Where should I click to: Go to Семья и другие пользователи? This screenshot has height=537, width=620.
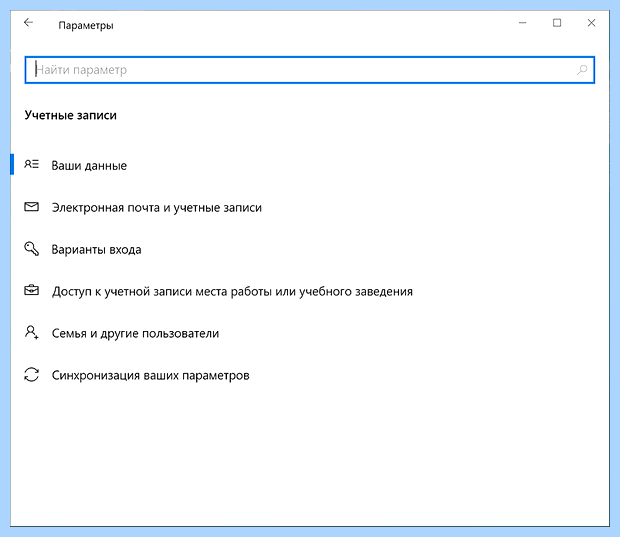(x=135, y=333)
